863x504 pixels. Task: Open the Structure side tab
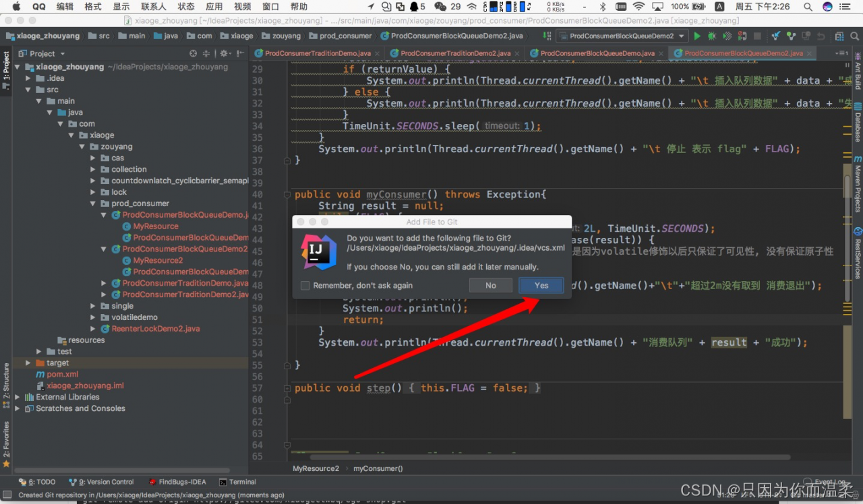tap(6, 386)
